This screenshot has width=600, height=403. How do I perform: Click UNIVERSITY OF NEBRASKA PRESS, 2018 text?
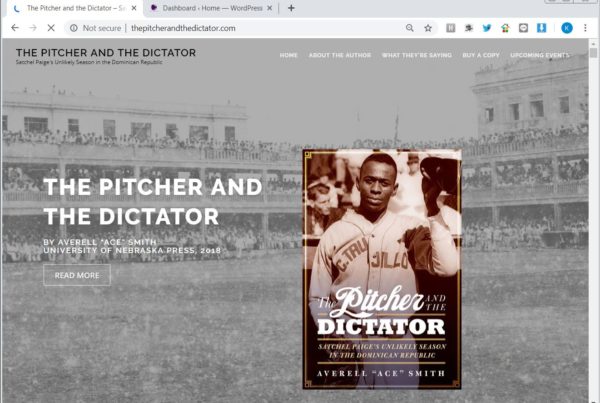[x=132, y=250]
